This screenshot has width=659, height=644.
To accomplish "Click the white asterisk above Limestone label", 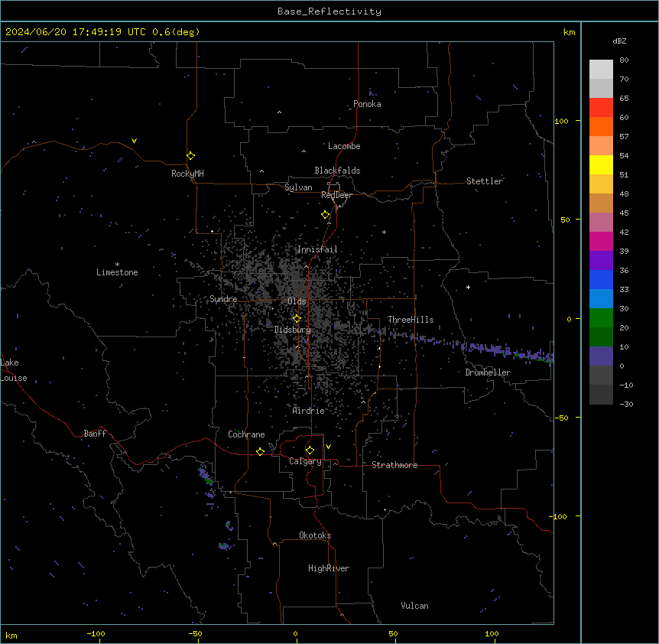I will point(117,265).
